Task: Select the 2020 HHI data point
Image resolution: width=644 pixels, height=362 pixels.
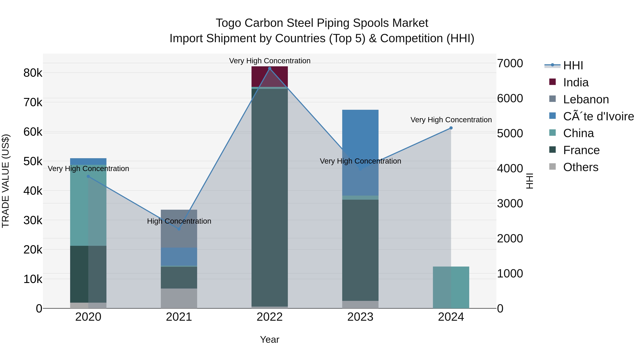Action: [x=88, y=176]
